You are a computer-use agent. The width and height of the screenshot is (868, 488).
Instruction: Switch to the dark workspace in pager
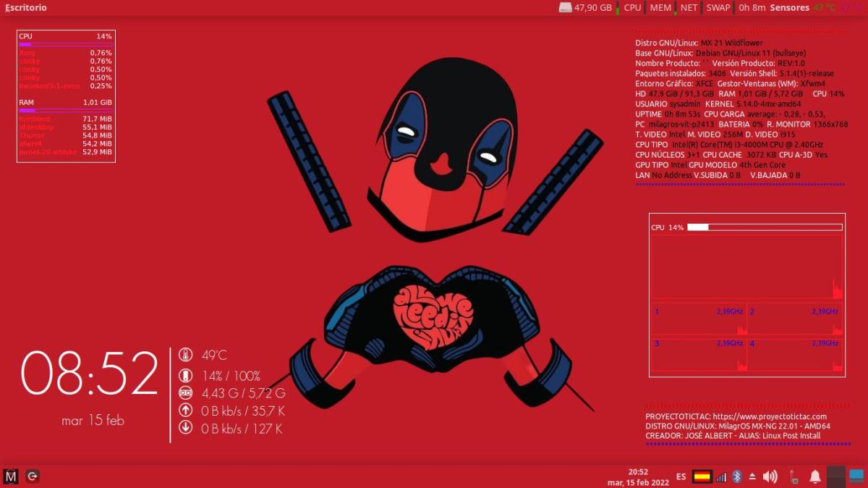click(x=836, y=476)
